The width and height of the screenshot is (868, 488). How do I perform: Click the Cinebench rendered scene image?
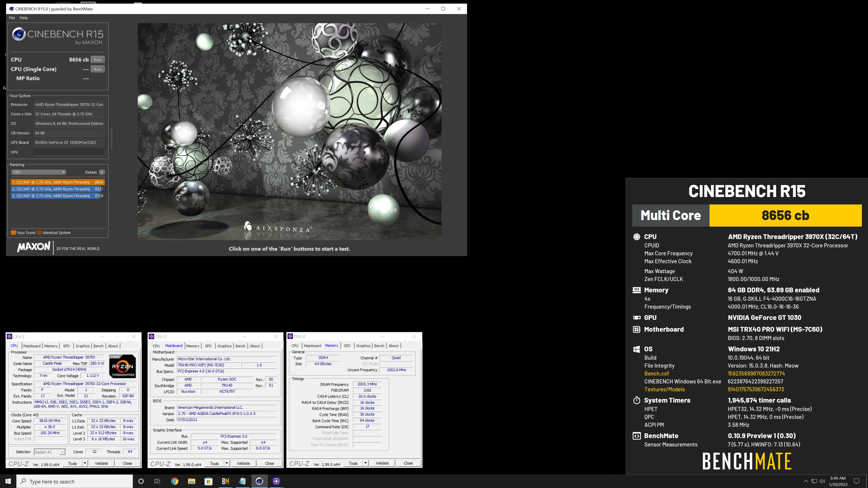[x=289, y=131]
